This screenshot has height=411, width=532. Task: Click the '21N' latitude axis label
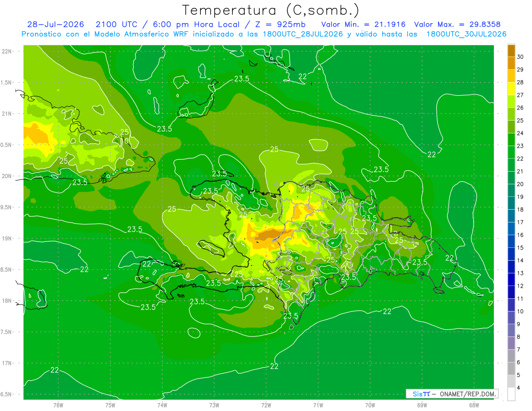7,114
